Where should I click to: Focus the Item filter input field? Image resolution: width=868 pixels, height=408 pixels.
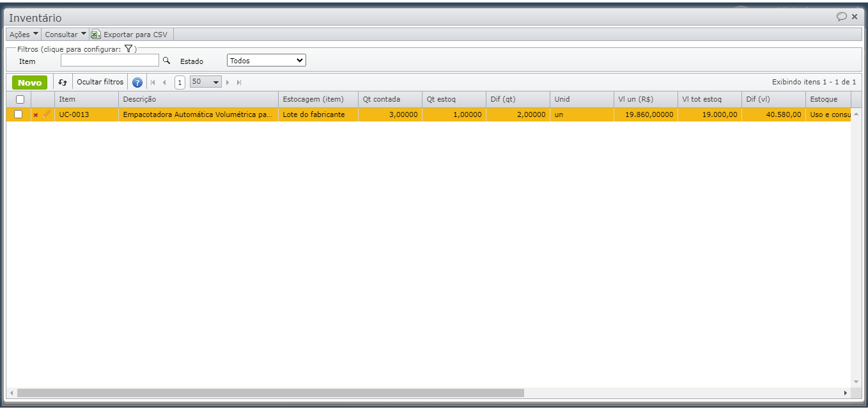(x=110, y=60)
